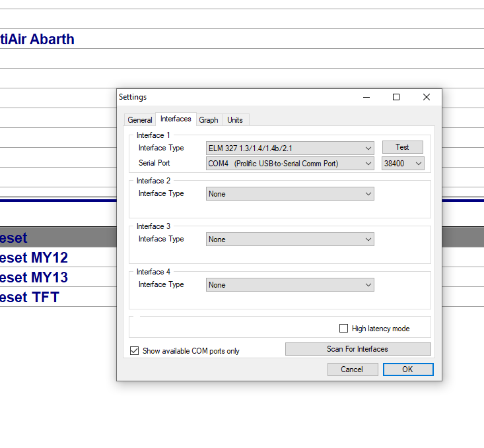This screenshot has height=448, width=484.
Task: Uncheck Show available COM ports only
Action: pyautogui.click(x=135, y=351)
